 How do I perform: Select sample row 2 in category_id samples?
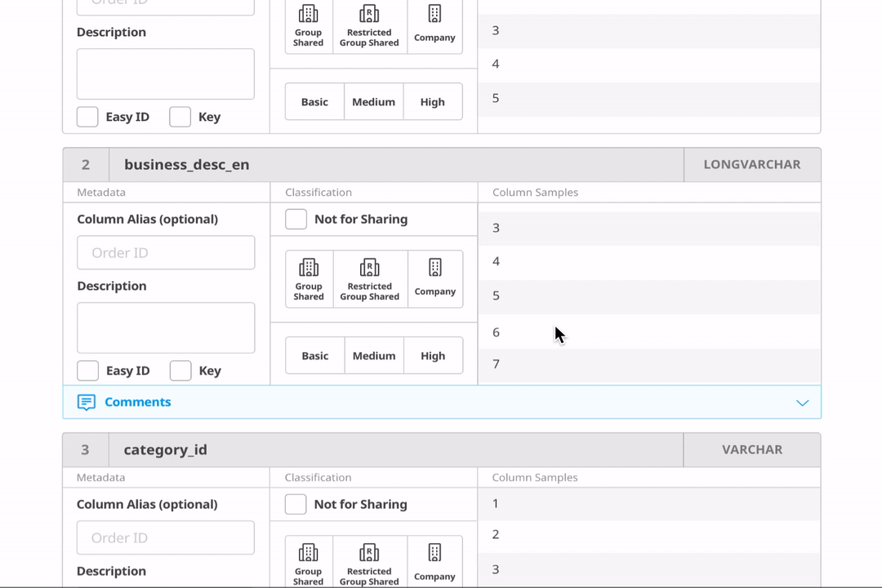click(649, 536)
